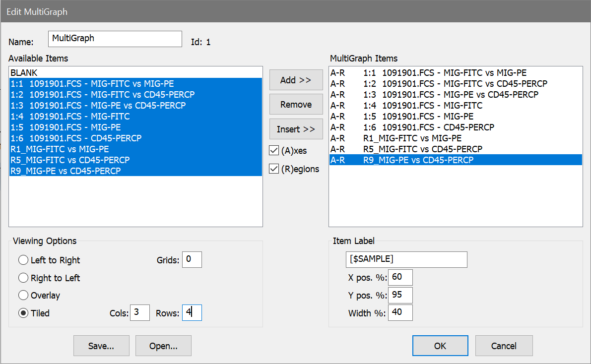Click into the Grids input field
Image resolution: width=591 pixels, height=364 pixels.
point(192,260)
